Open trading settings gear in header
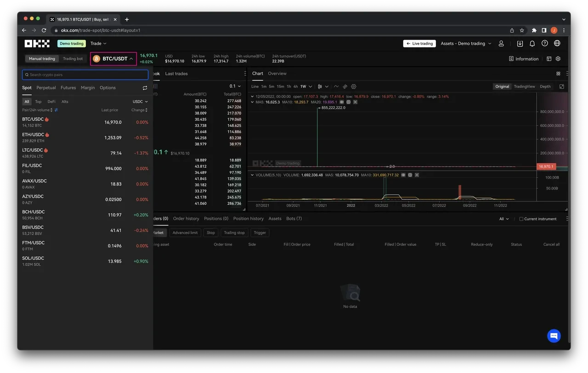Image resolution: width=588 pixels, height=373 pixels. tap(558, 59)
